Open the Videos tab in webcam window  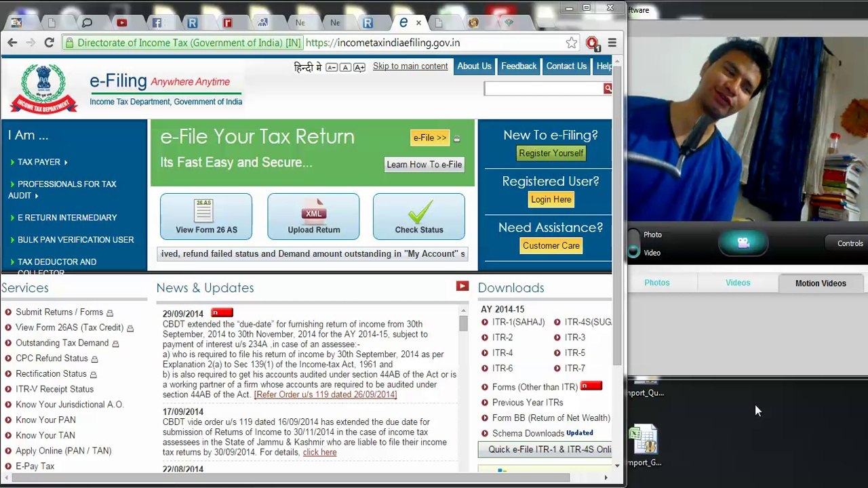click(x=738, y=283)
